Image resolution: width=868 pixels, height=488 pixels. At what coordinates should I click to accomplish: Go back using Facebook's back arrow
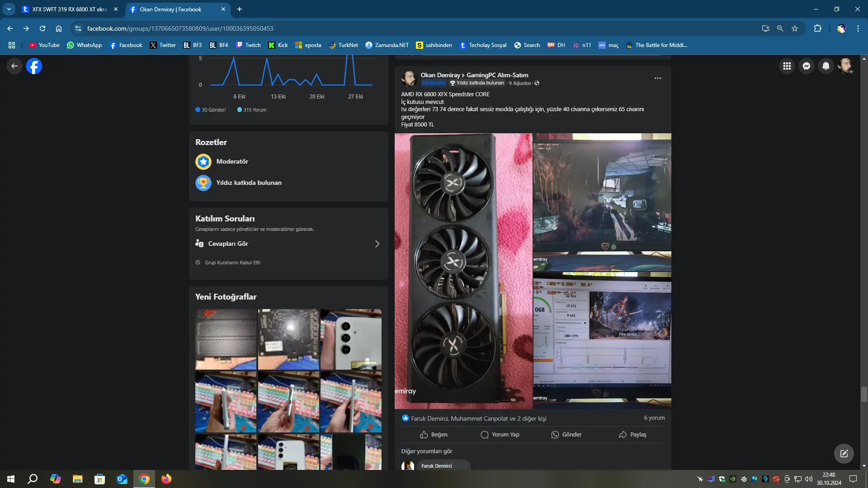[14, 66]
